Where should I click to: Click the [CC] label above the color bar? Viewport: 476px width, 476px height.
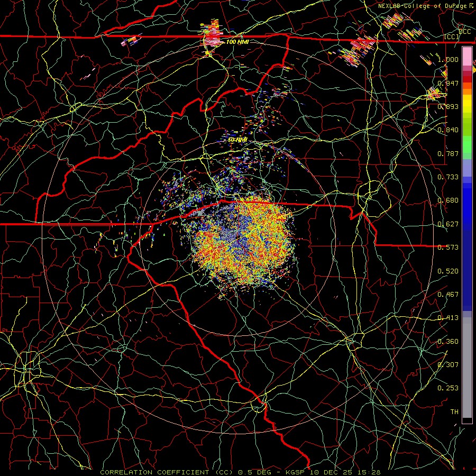click(x=451, y=37)
